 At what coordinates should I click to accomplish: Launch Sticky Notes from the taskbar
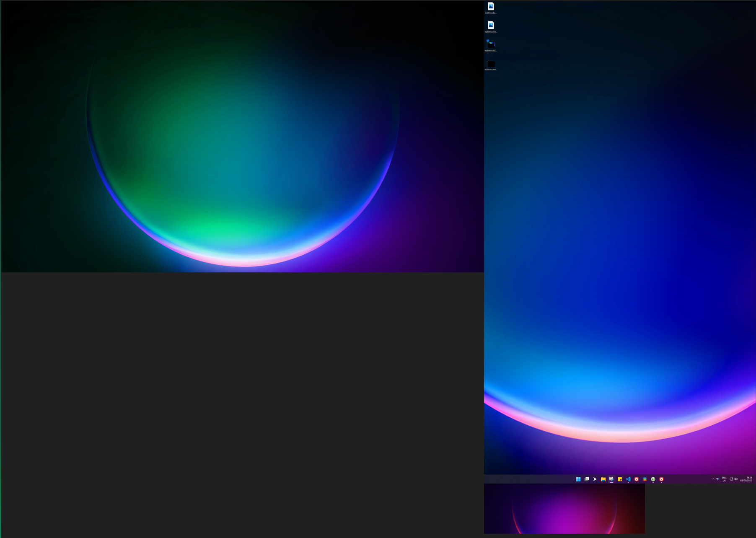[620, 479]
